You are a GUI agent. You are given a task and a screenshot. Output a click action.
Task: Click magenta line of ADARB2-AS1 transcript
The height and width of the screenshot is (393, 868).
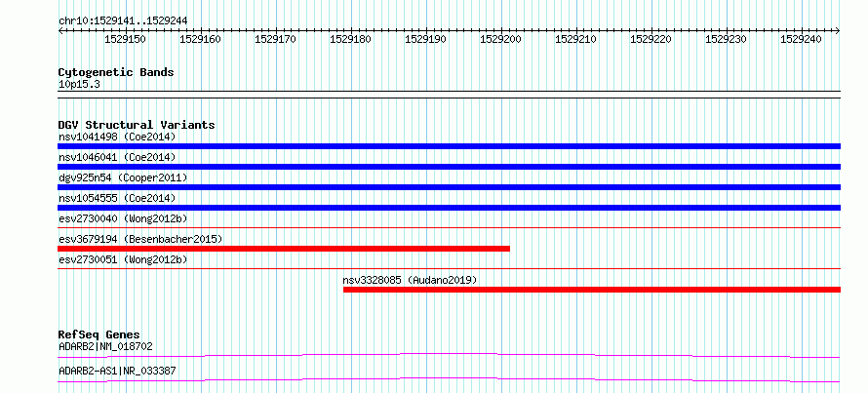(x=449, y=379)
